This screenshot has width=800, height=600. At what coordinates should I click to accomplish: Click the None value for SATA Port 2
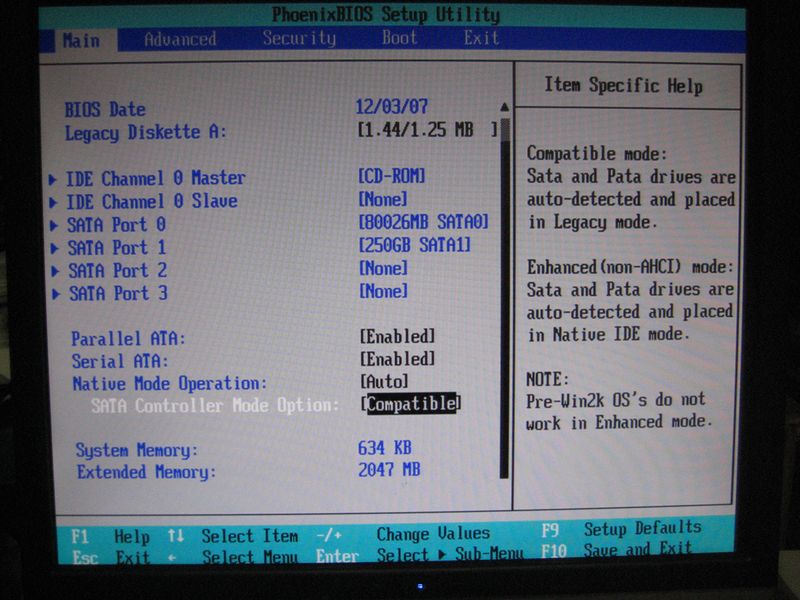pos(383,268)
